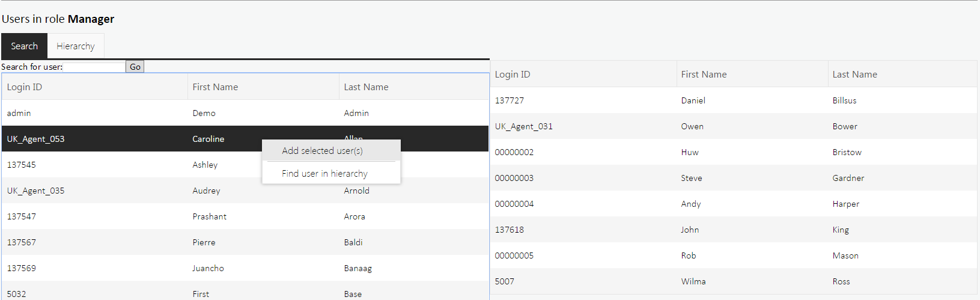The width and height of the screenshot is (980, 300).
Task: Select user row UK_Agent_035
Action: pos(120,191)
